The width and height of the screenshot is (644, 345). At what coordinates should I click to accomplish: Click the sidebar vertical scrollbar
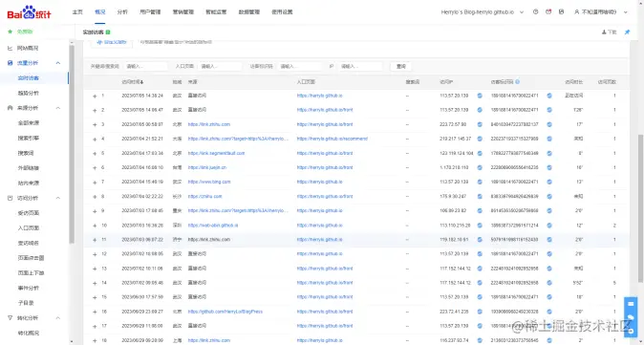point(72,143)
